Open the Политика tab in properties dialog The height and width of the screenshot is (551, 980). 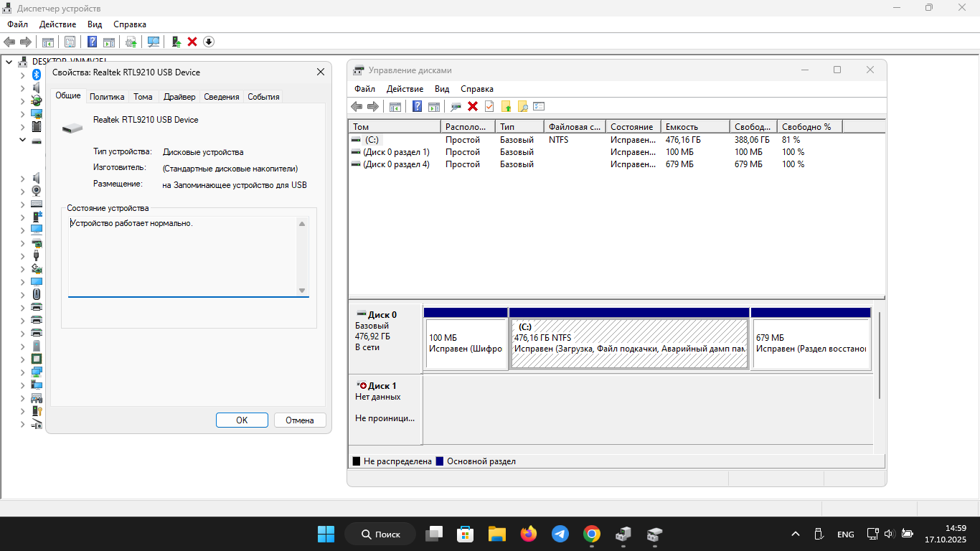coord(107,97)
